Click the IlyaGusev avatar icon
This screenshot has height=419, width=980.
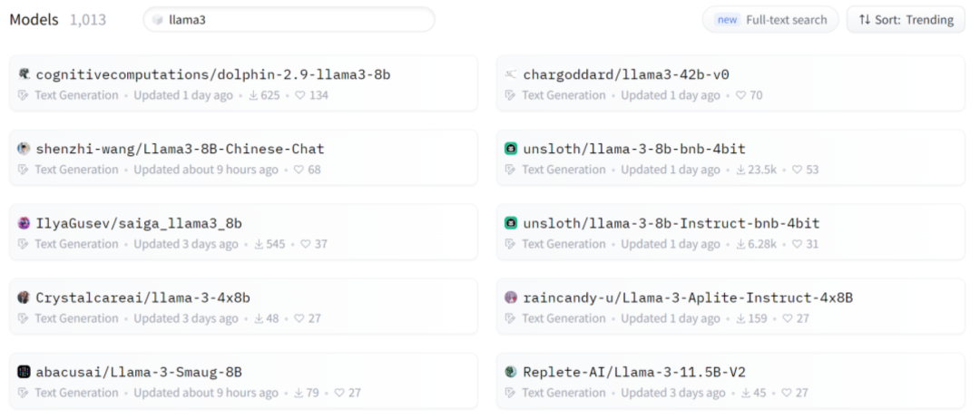pyautogui.click(x=24, y=223)
